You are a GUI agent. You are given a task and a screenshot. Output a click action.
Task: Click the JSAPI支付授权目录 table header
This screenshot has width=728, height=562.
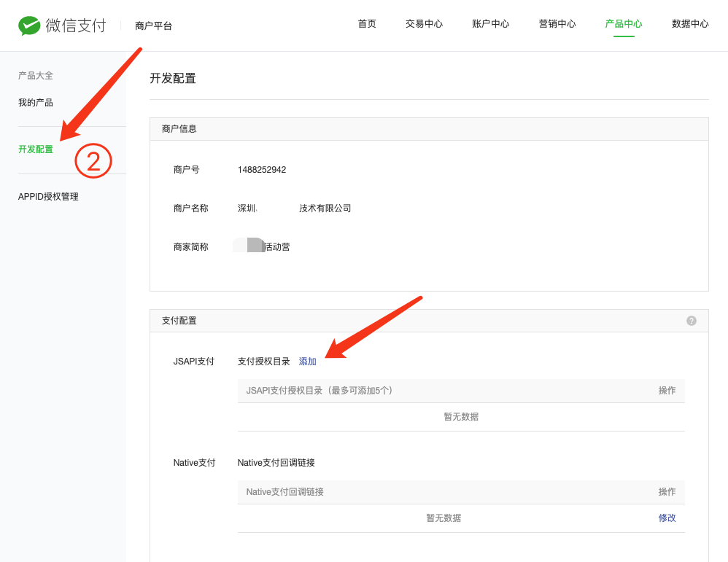tap(320, 391)
